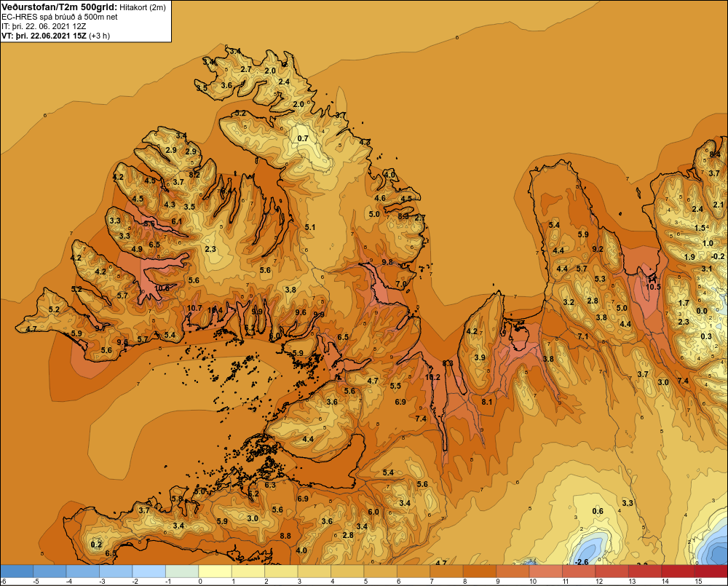Viewport: 728px width, 586px height.
Task: Click the 6.3 temperature value
Action: (x=270, y=485)
